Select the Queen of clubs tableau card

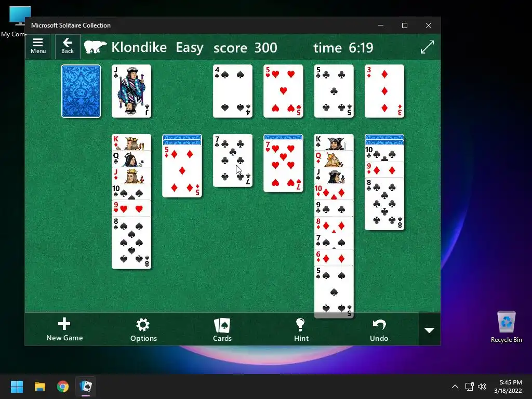pos(131,159)
